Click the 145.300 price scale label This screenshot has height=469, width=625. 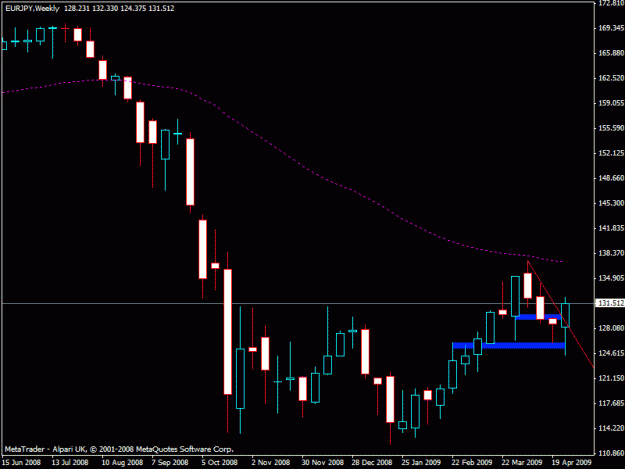pyautogui.click(x=611, y=203)
